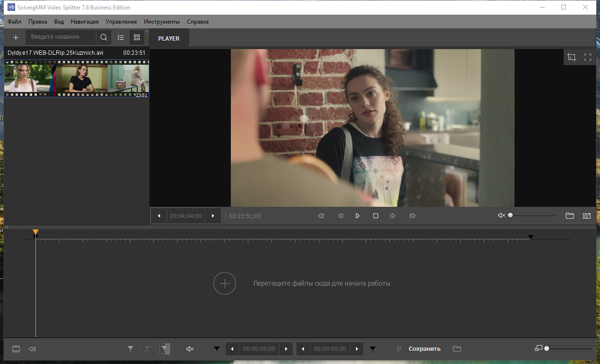Toggle the audio waveform display
Screen dimensions: 600x364
tap(32, 349)
